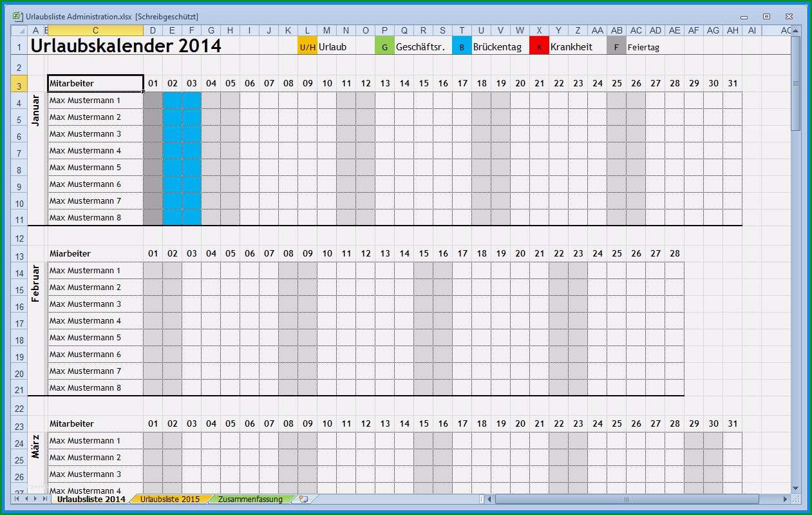812x515 pixels.
Task: Grab the vertical scrollbar thumb
Action: 796,83
